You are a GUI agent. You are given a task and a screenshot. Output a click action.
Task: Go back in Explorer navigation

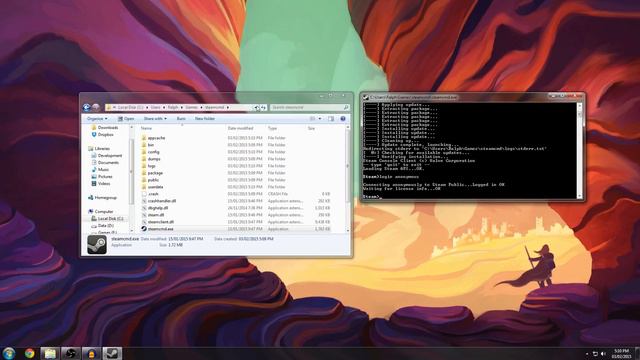(x=87, y=107)
